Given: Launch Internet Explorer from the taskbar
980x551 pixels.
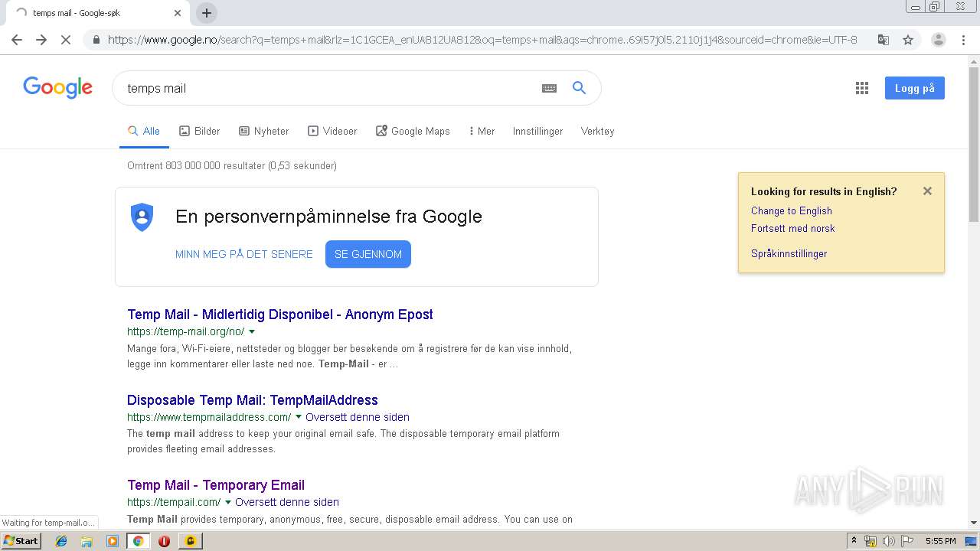Looking at the screenshot, I should point(61,541).
